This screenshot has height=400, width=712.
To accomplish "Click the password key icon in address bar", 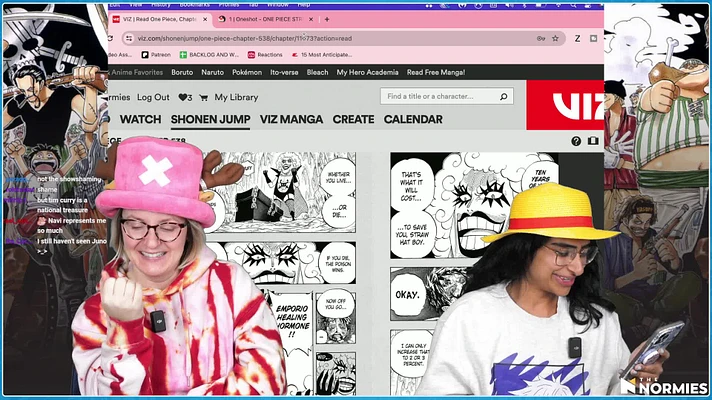I will [x=540, y=39].
